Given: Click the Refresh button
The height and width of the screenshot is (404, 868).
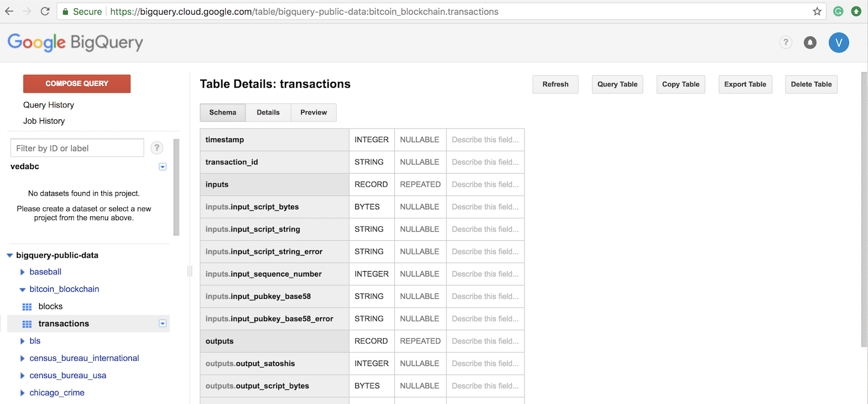Looking at the screenshot, I should [556, 84].
